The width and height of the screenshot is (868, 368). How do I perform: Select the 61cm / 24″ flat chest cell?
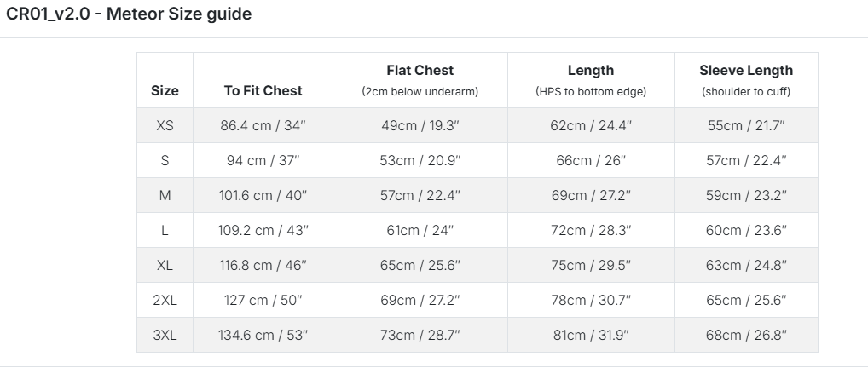420,230
